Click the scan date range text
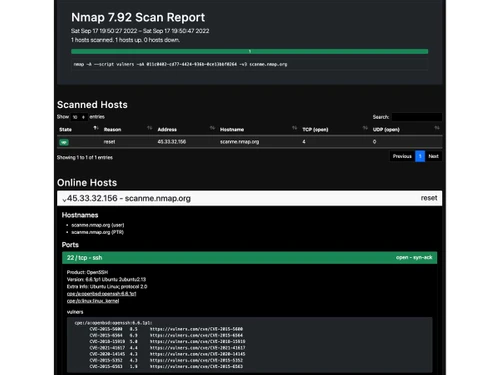 coord(140,31)
